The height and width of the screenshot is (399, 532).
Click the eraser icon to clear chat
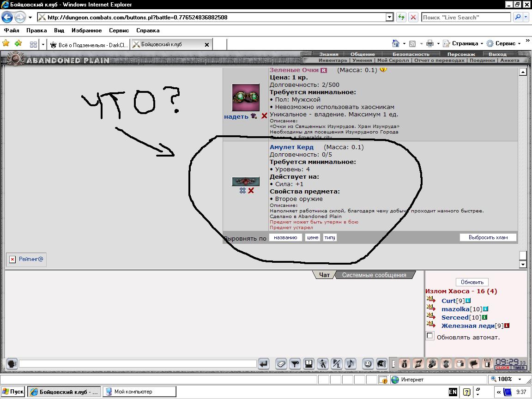(281, 364)
